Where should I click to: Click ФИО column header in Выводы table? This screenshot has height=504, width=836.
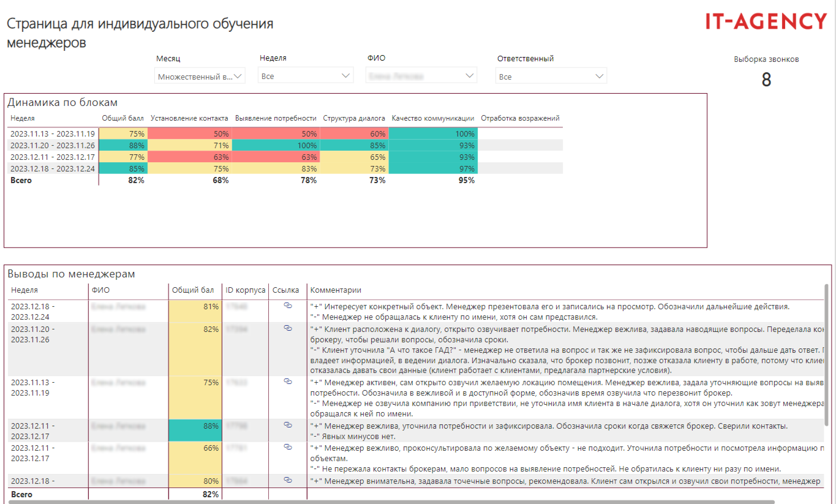point(101,290)
